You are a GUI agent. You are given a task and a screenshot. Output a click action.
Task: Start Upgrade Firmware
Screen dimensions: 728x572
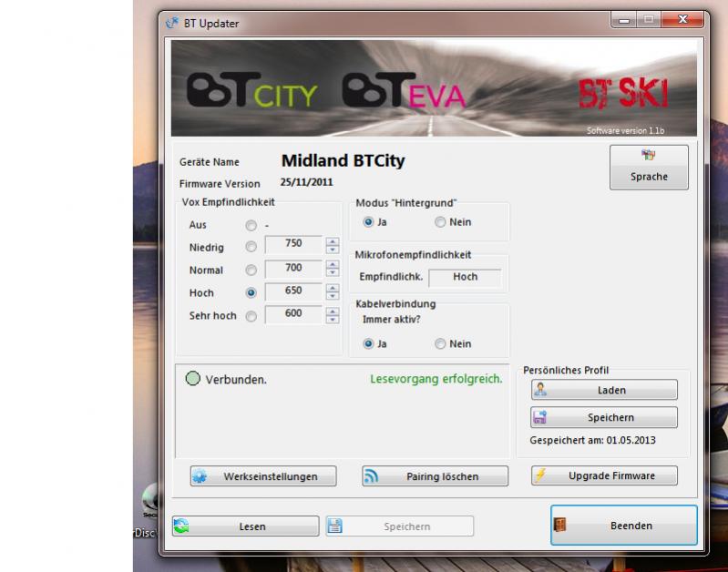[x=604, y=475]
